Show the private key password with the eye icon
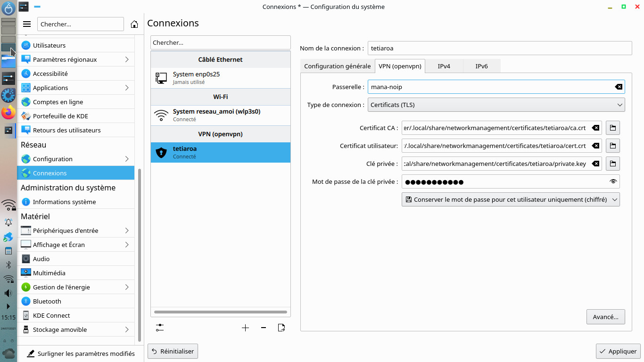The width and height of the screenshot is (644, 362). [613, 181]
